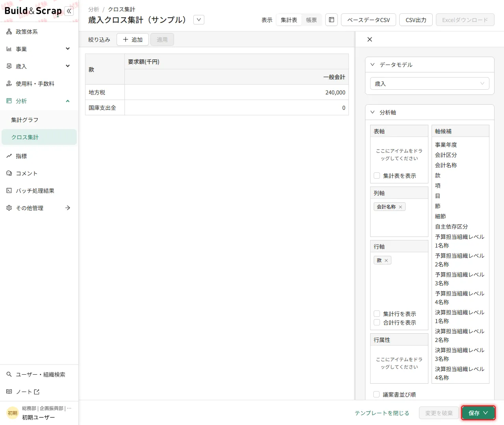Click the 初期 user avatar

click(x=13, y=413)
